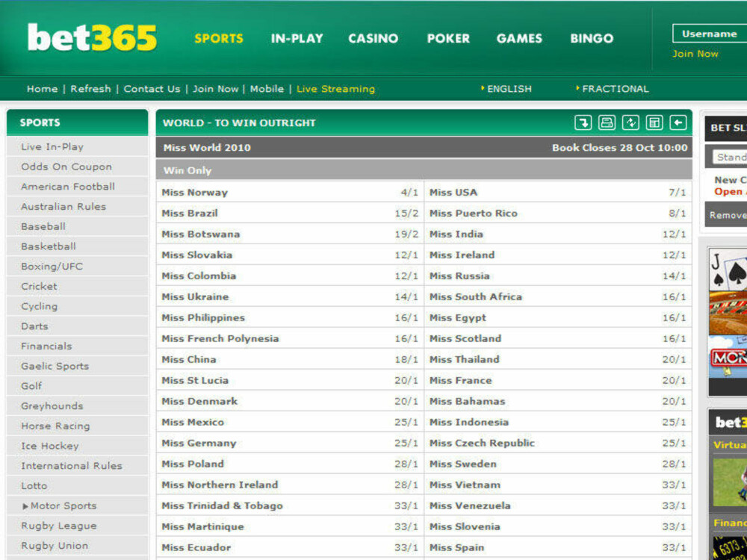Select Ice Hockey in the sidebar
The image size is (747, 560).
77,447
